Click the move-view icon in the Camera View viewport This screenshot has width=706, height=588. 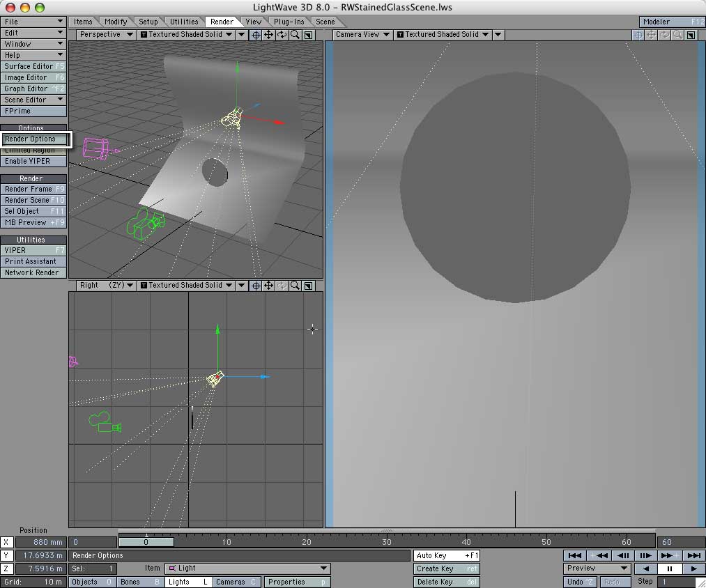(x=651, y=35)
